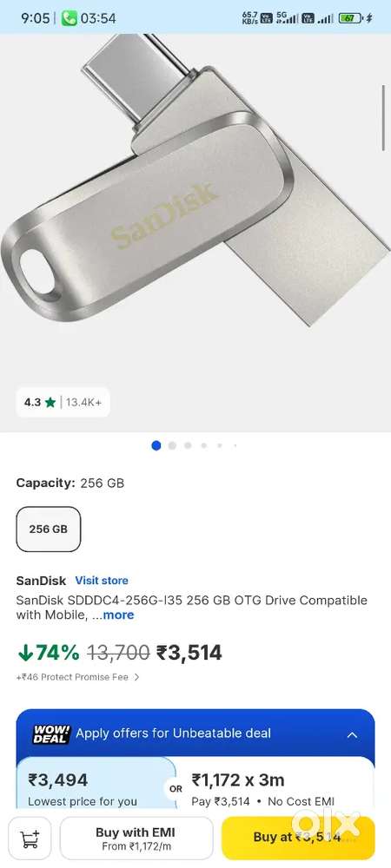Collapse the Apply offers section chevron

pyautogui.click(x=352, y=735)
